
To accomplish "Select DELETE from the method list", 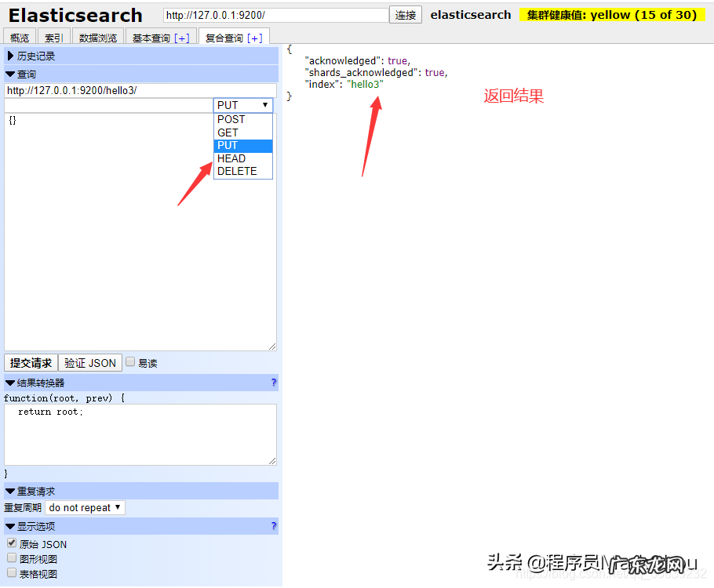I will pos(237,171).
